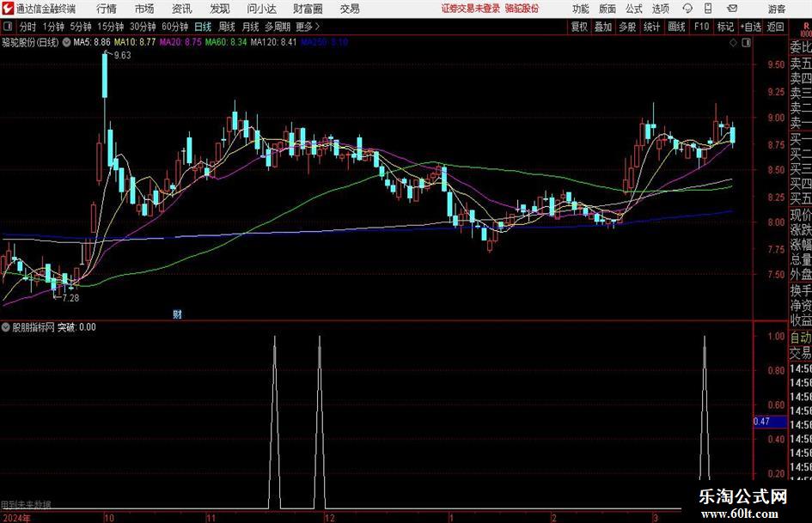Screen dimensions: 812x523
Task: Open main chart indicator settings dropdown icon
Action: (x=67, y=42)
